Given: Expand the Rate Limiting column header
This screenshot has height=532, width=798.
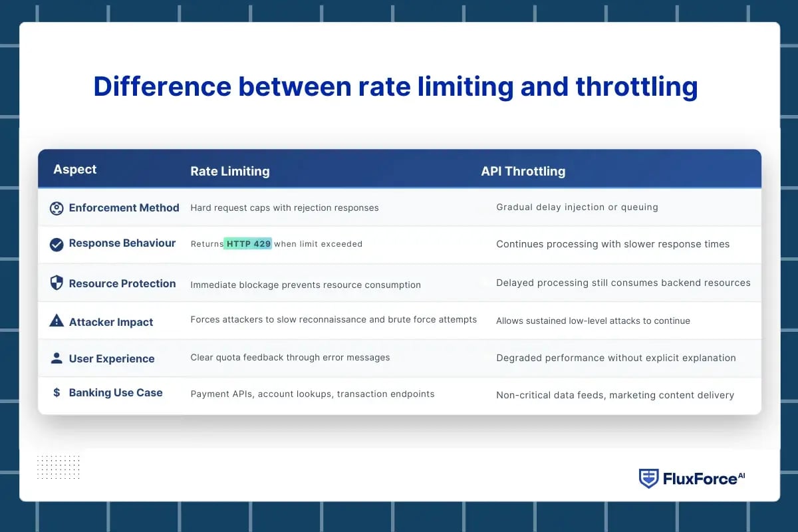Looking at the screenshot, I should [x=229, y=171].
